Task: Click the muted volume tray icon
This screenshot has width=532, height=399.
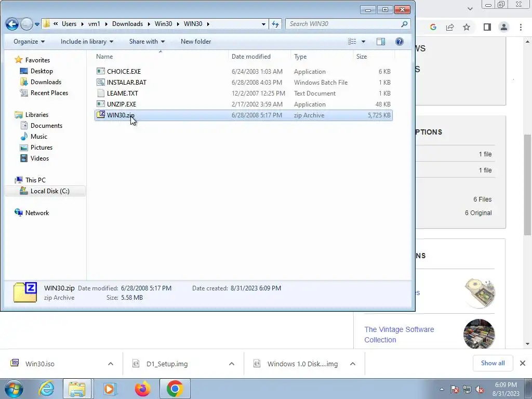Action: [480, 390]
